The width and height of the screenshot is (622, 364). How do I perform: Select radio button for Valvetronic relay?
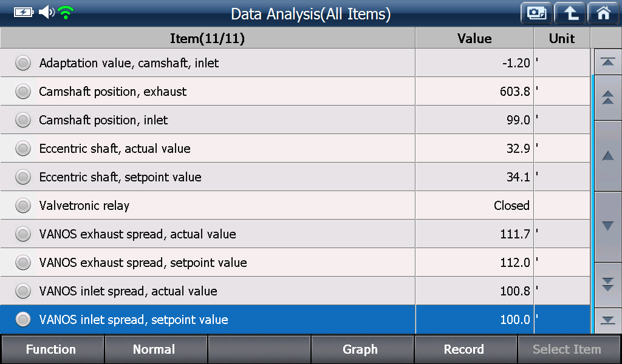[23, 205]
